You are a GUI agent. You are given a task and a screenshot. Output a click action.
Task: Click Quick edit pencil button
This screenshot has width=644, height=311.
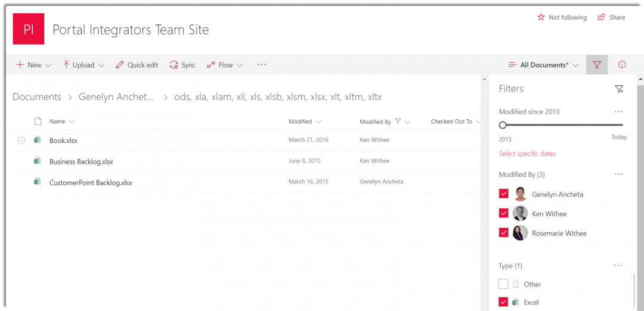137,65
